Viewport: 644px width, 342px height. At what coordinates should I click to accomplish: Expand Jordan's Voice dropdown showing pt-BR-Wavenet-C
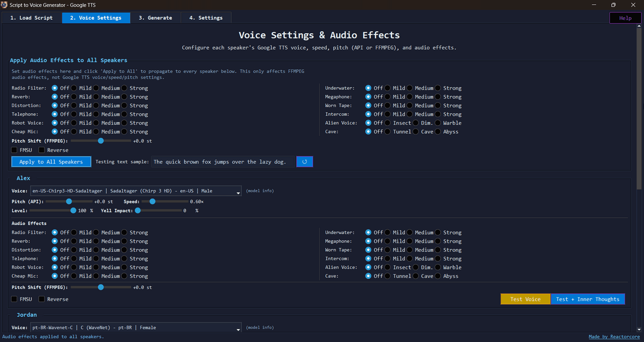click(136, 328)
